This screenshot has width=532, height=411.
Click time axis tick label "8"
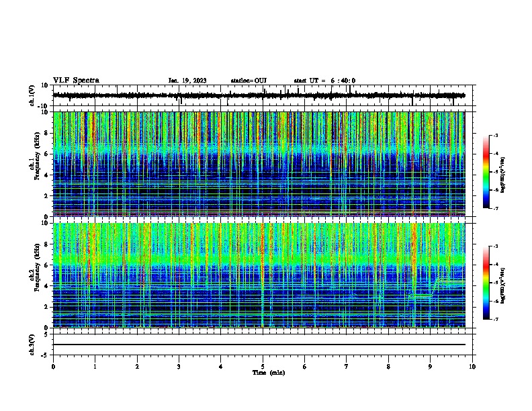coord(388,367)
